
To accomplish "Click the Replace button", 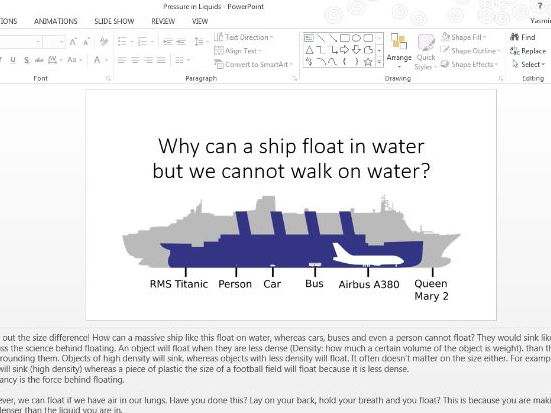I will click(528, 51).
